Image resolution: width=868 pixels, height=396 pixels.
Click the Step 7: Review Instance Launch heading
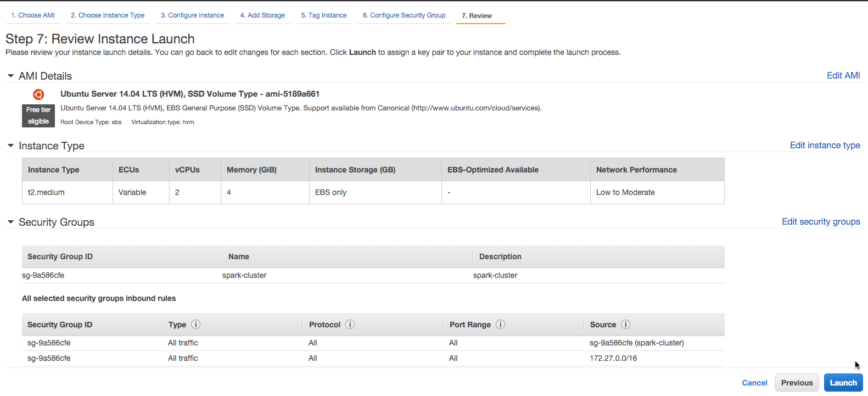coord(100,39)
